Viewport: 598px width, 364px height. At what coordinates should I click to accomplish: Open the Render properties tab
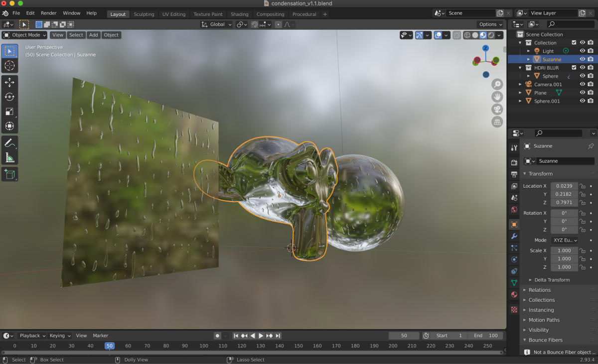514,162
